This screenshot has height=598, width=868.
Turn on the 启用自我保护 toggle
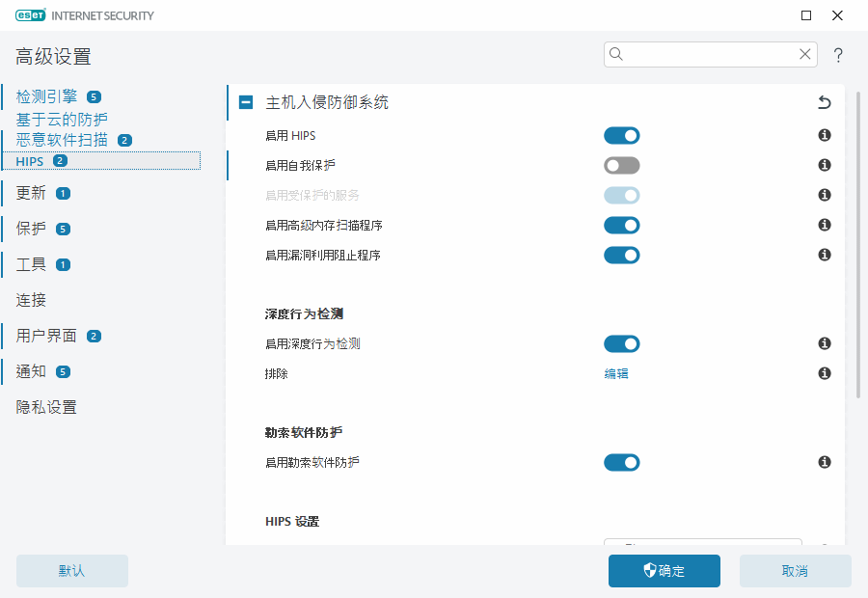click(x=621, y=166)
